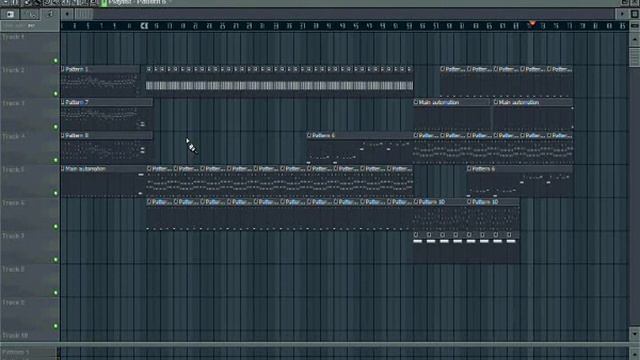The width and height of the screenshot is (640, 360).
Task: Select the Track 6 label
Action: (13, 203)
